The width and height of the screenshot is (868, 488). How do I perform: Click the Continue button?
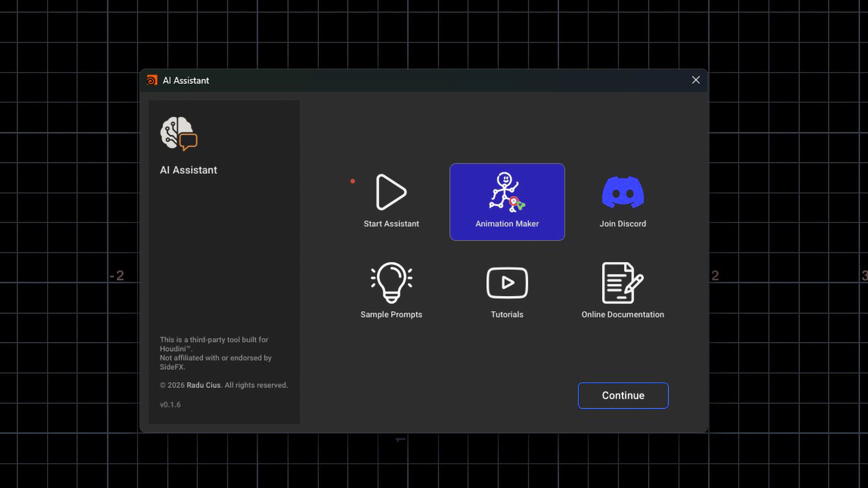tap(623, 395)
